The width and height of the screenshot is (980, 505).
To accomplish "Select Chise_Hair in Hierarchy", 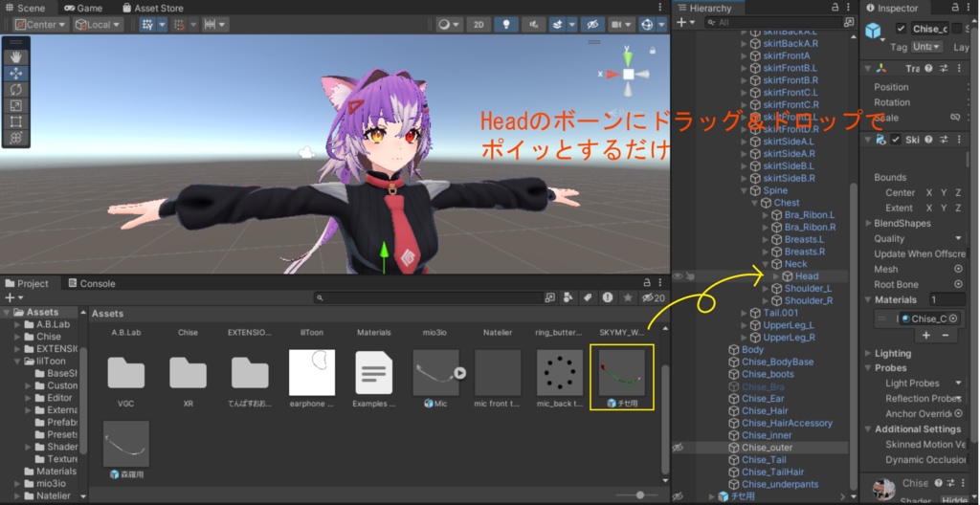I will point(765,410).
